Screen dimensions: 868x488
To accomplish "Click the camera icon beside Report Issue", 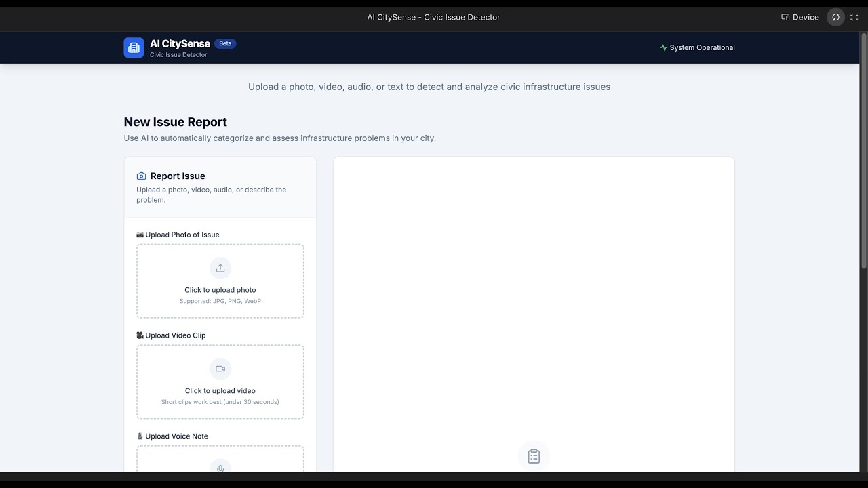I will (141, 176).
